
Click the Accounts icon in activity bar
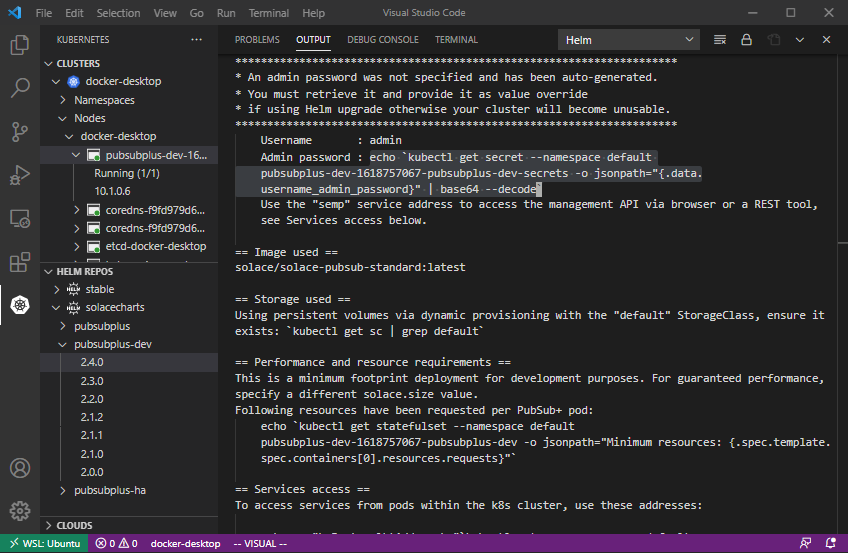(19, 468)
